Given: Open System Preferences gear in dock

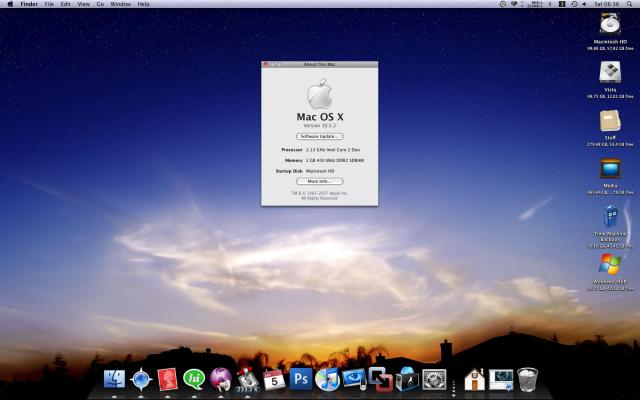Looking at the screenshot, I should coord(434,380).
